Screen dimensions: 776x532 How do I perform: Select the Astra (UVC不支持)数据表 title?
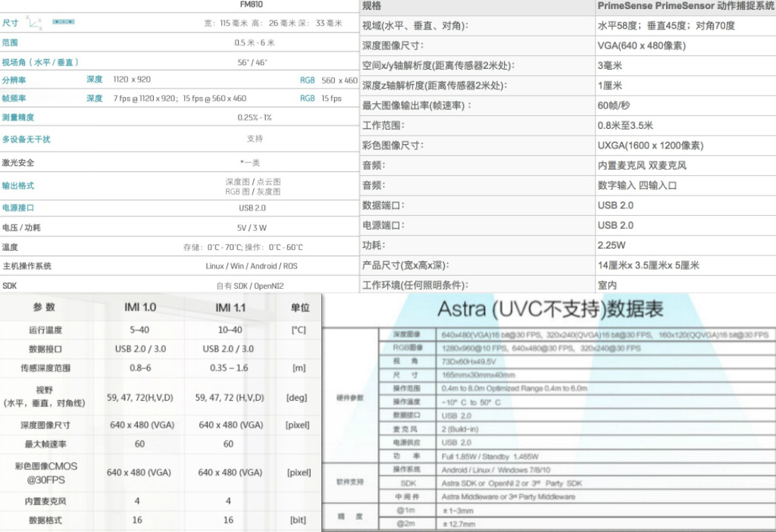point(550,309)
